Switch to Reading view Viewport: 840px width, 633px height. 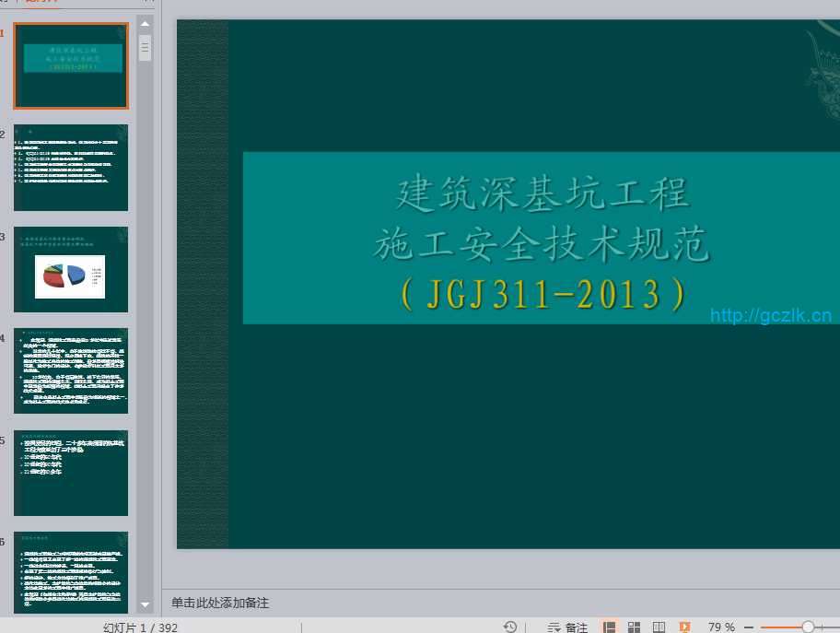[659, 627]
